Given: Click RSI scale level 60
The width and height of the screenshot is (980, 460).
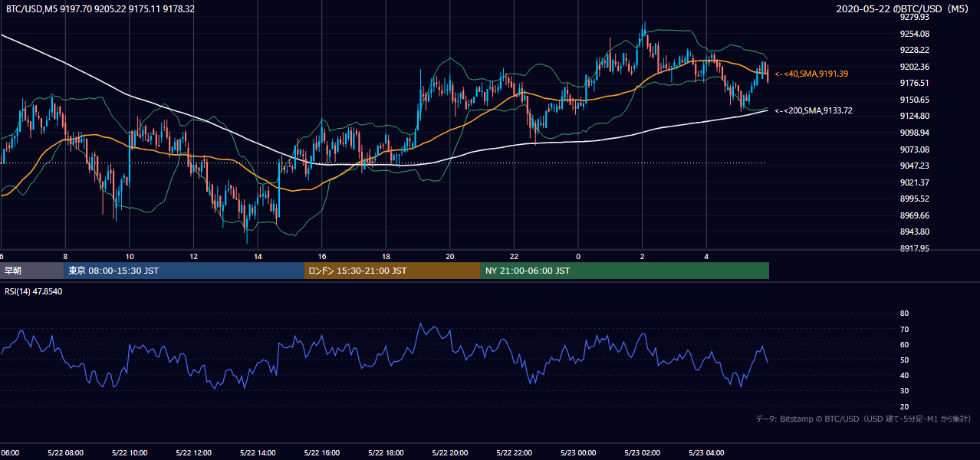Looking at the screenshot, I should coord(904,344).
